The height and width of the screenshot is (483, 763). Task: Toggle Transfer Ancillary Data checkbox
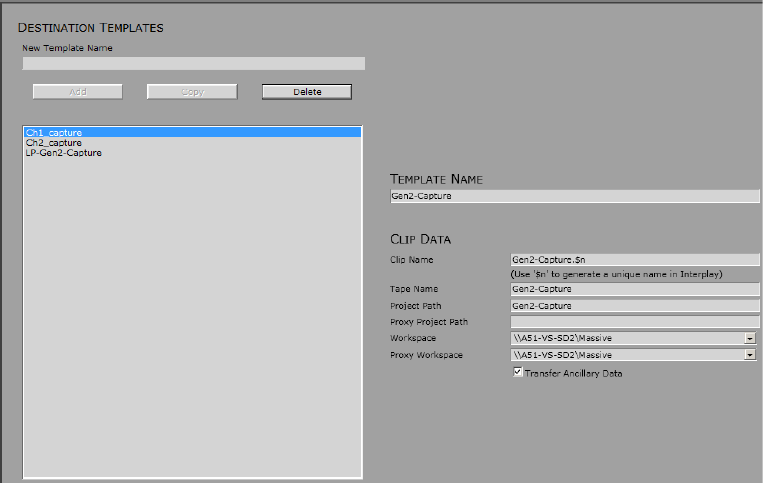click(518, 372)
